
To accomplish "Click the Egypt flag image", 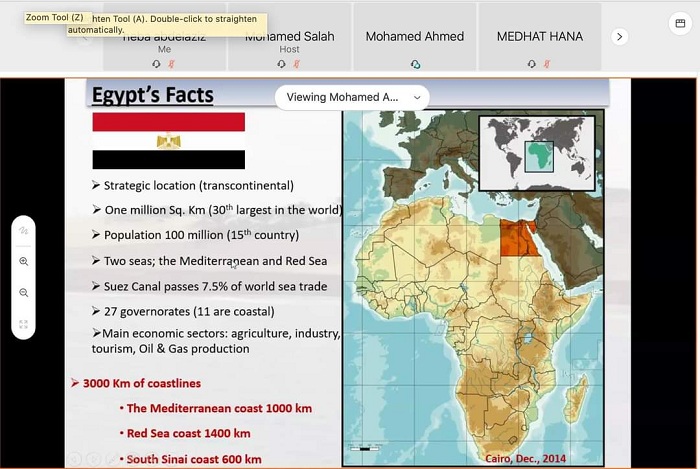I will [168, 141].
